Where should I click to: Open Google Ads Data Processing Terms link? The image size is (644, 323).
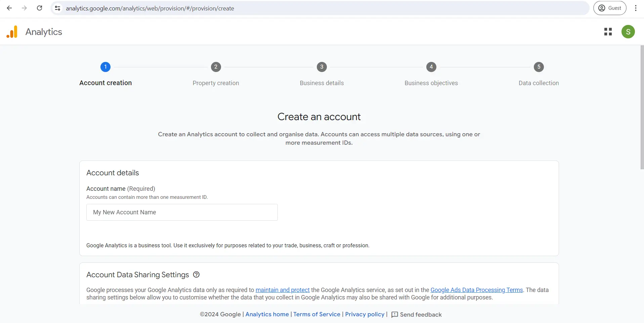click(x=477, y=290)
